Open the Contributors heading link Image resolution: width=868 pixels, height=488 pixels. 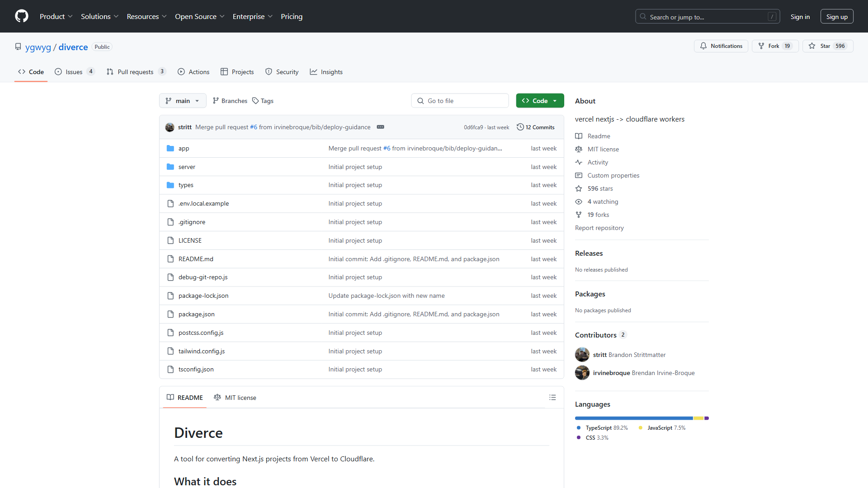[x=600, y=335]
